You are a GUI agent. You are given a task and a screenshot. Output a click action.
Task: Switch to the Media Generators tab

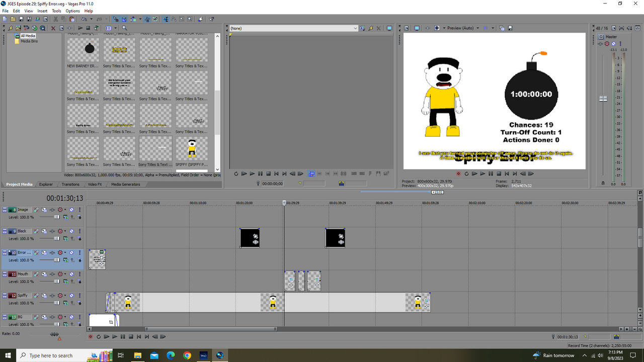coord(125,184)
